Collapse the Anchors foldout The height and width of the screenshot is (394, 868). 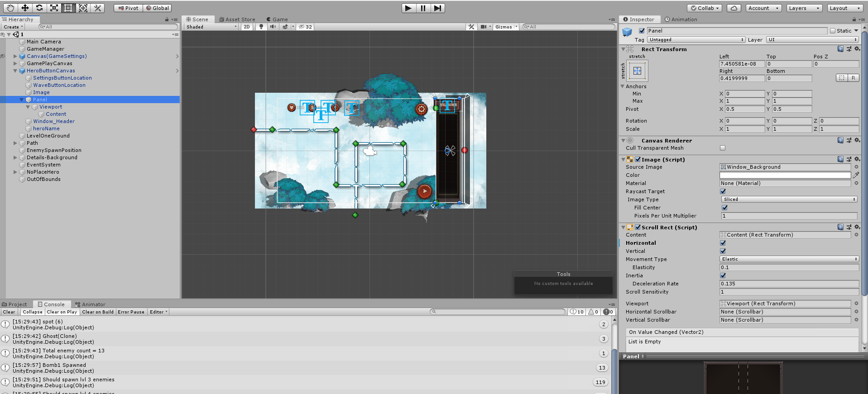tap(623, 86)
